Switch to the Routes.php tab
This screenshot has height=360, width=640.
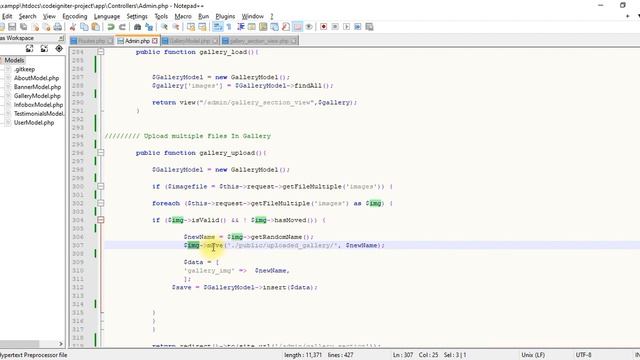coord(91,41)
